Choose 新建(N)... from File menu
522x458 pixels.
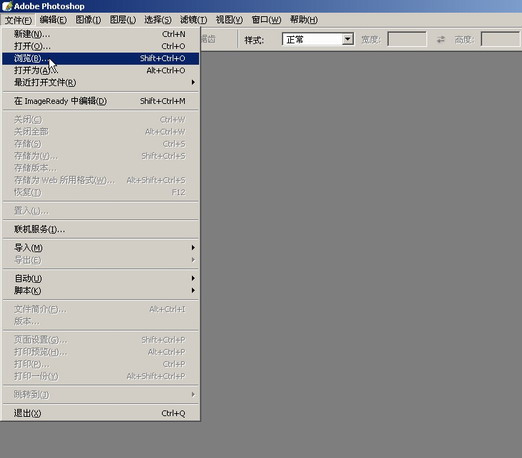(x=100, y=34)
